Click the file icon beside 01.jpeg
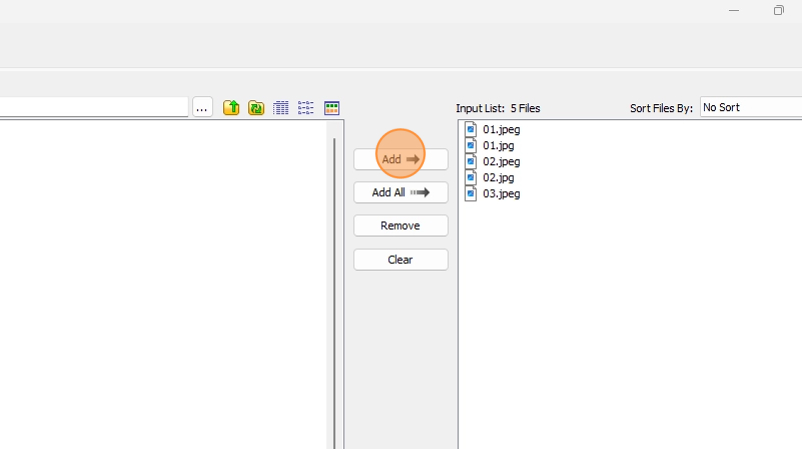This screenshot has width=802, height=449. (471, 129)
